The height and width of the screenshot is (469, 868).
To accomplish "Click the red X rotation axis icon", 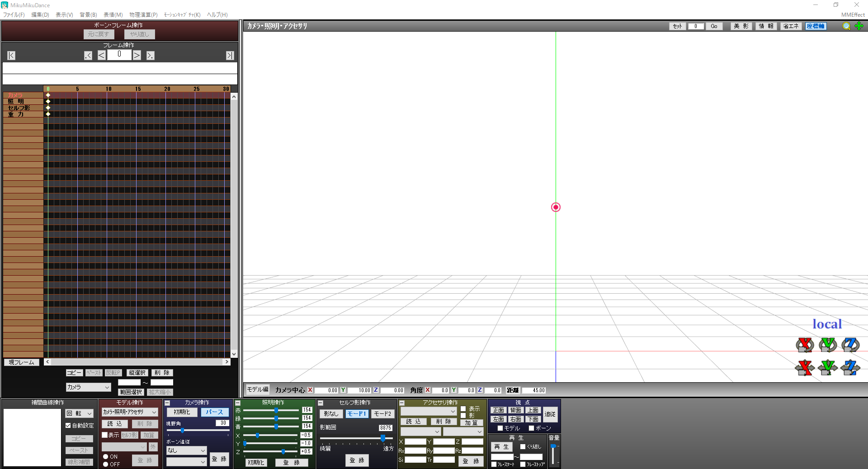I will point(805,345).
